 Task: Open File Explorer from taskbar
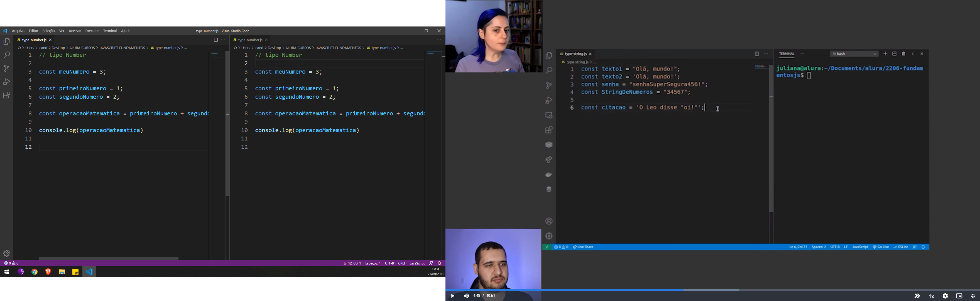pos(62,272)
